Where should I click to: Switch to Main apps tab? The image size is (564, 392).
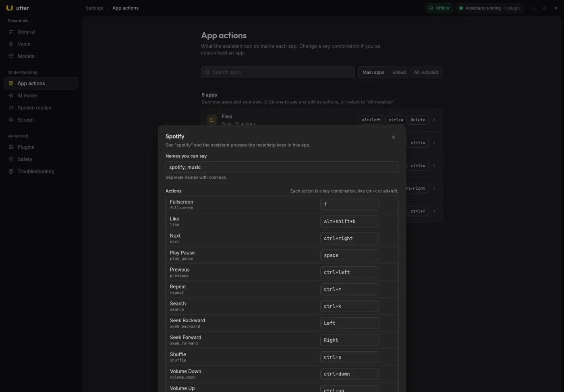pyautogui.click(x=373, y=73)
